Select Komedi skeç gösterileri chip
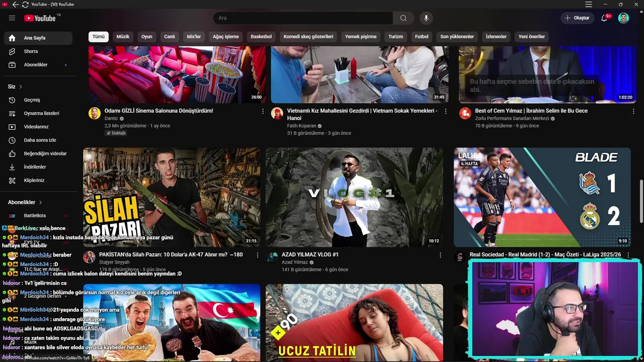The width and height of the screenshot is (644, 362). [308, 37]
